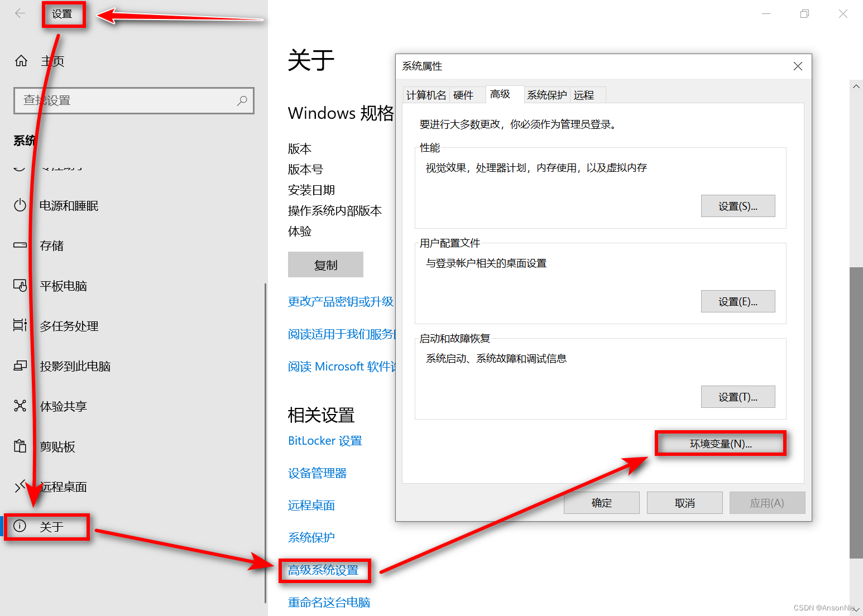Click the sidebar scrollbar
The height and width of the screenshot is (616, 863).
tap(265, 443)
